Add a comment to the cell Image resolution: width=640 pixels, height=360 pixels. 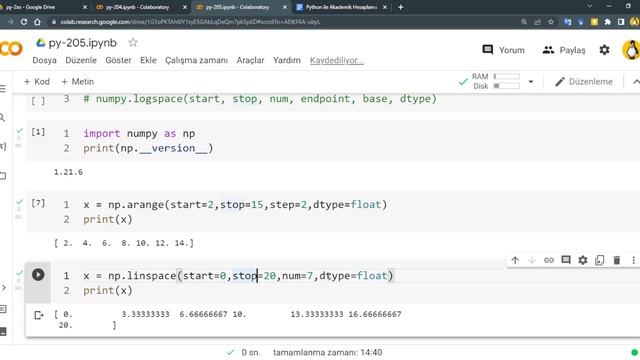(x=566, y=260)
